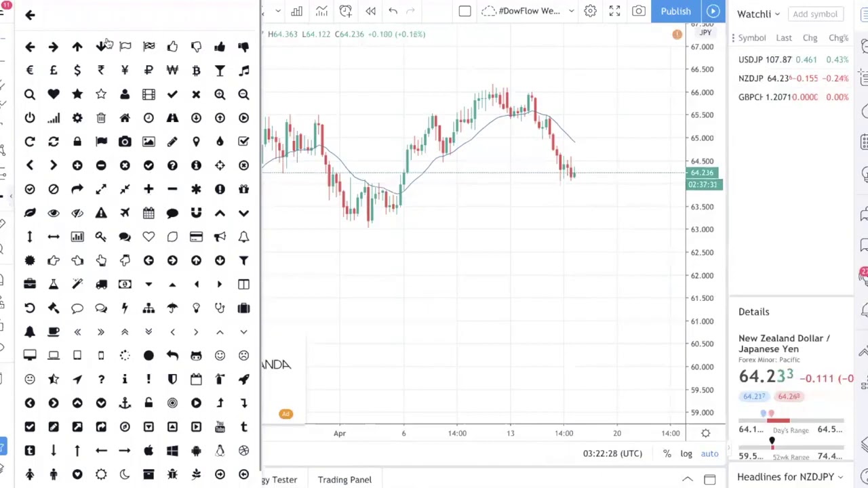Go back from the icon picker panel

tap(30, 14)
